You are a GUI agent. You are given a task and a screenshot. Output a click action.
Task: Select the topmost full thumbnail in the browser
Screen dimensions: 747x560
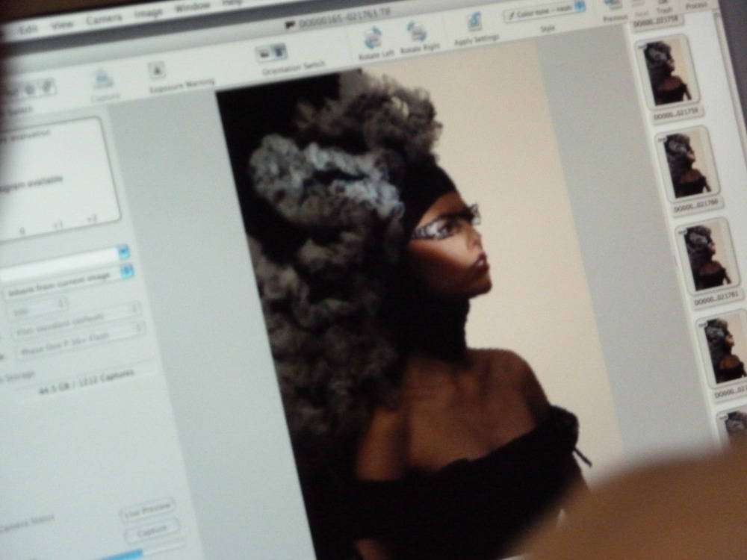(x=666, y=73)
